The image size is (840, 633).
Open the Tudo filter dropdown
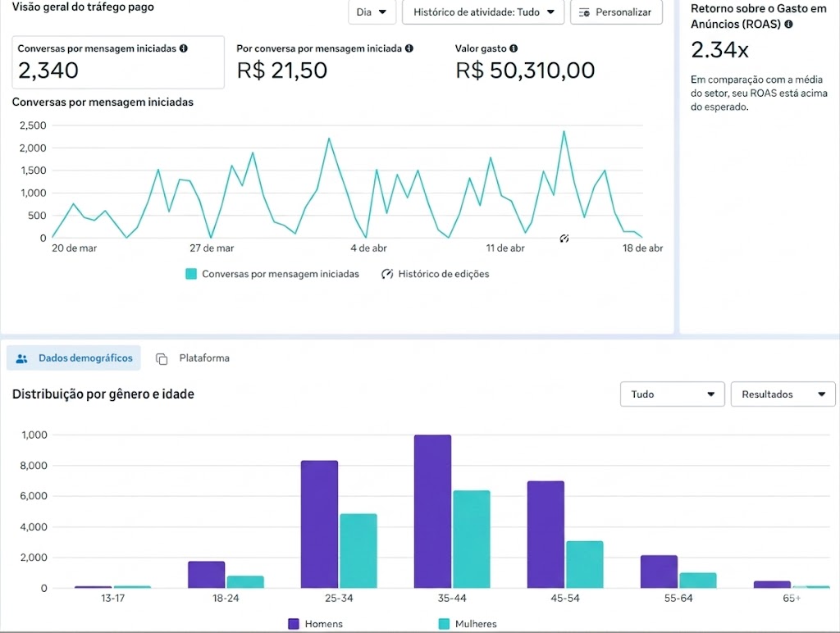coord(672,394)
